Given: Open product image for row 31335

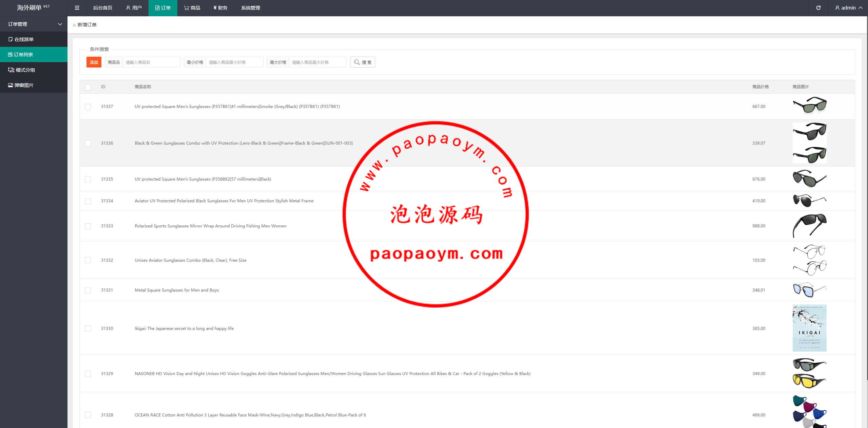Looking at the screenshot, I should (x=809, y=179).
